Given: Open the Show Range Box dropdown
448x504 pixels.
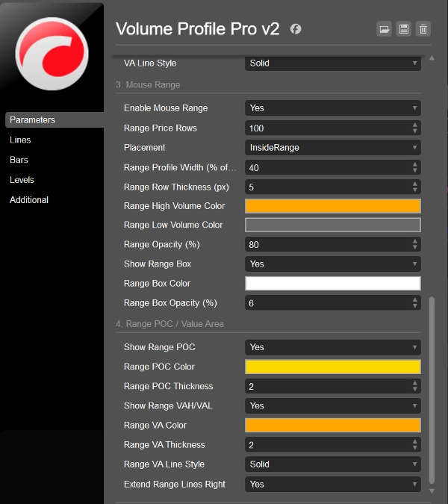Looking at the screenshot, I should [x=332, y=264].
